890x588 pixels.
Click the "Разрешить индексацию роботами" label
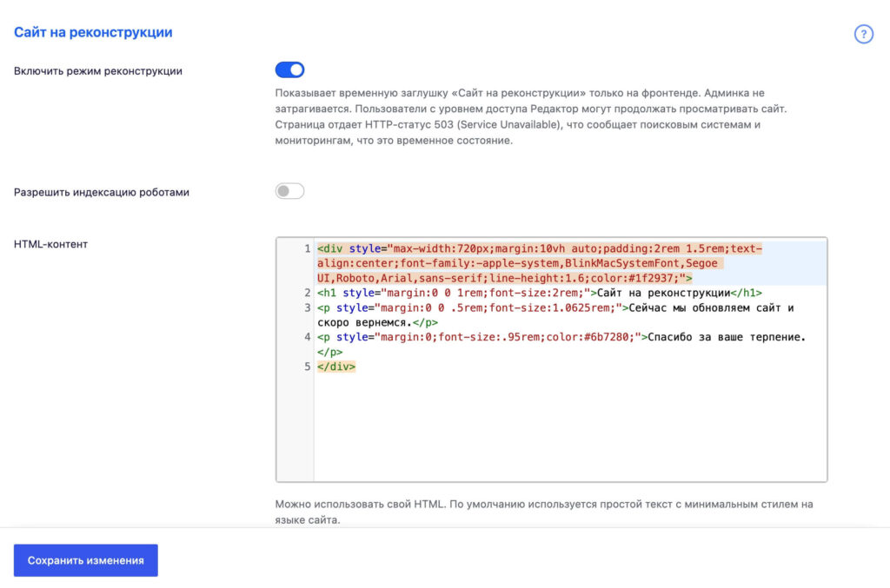(102, 192)
